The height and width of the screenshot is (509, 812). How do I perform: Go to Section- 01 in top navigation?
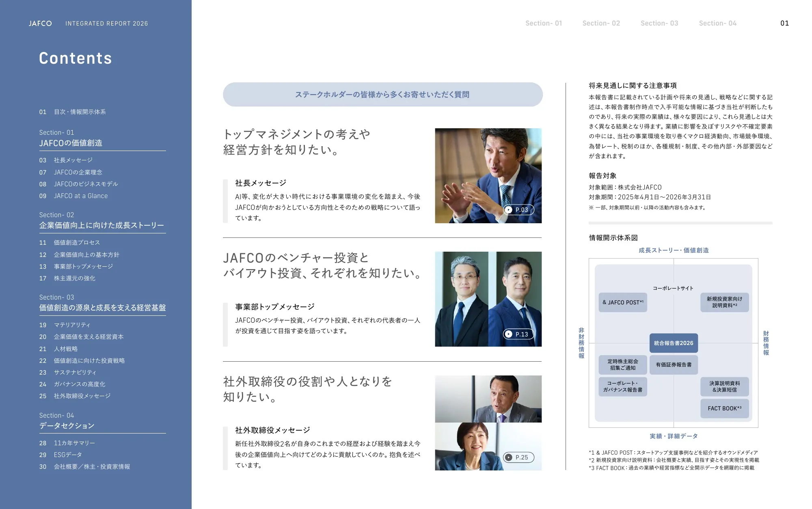(x=544, y=23)
